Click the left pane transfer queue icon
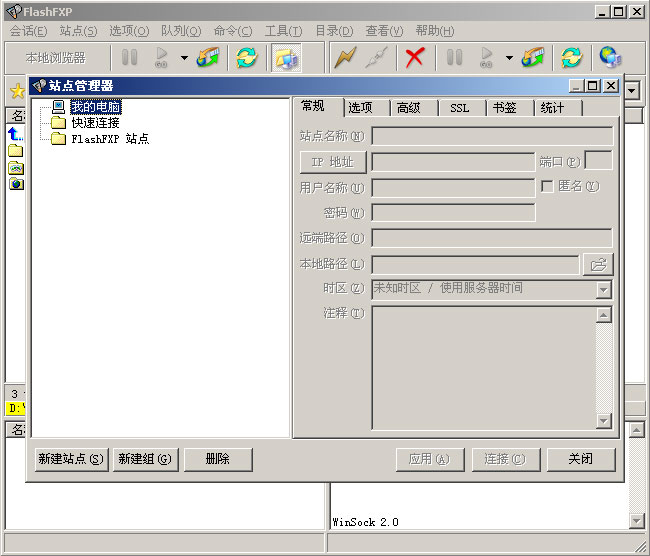650x556 pixels. [208, 57]
